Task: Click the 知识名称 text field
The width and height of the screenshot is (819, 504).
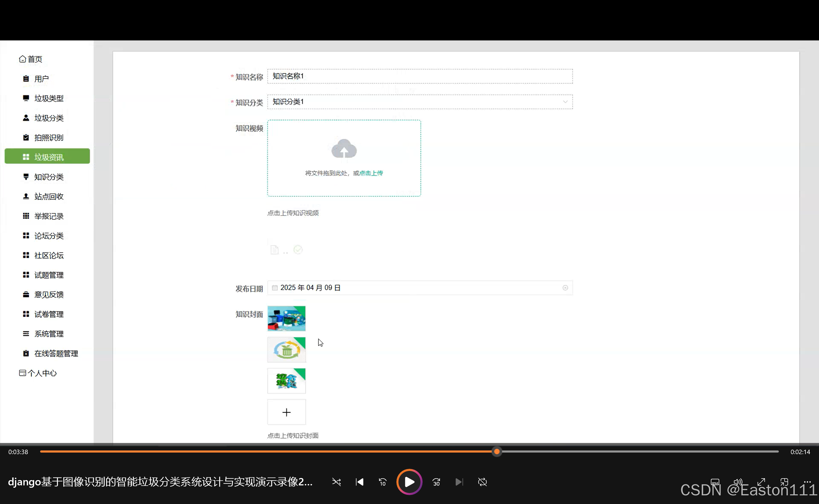Action: [420, 76]
